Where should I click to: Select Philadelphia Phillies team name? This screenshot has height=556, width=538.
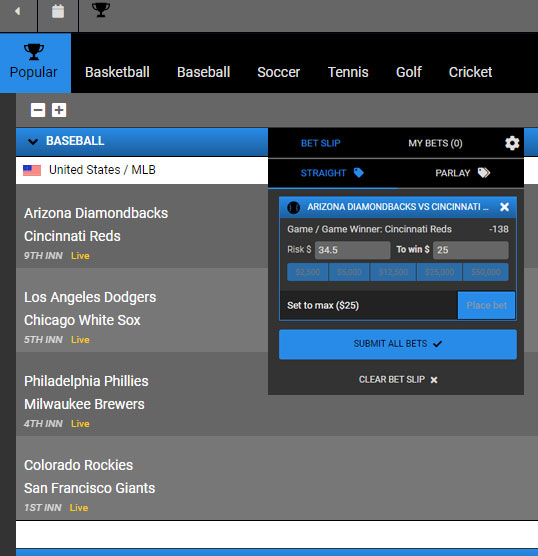86,381
